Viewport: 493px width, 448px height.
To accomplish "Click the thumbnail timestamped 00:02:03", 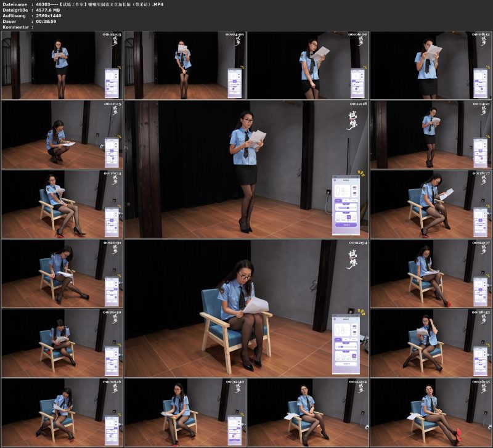I will click(x=62, y=65).
